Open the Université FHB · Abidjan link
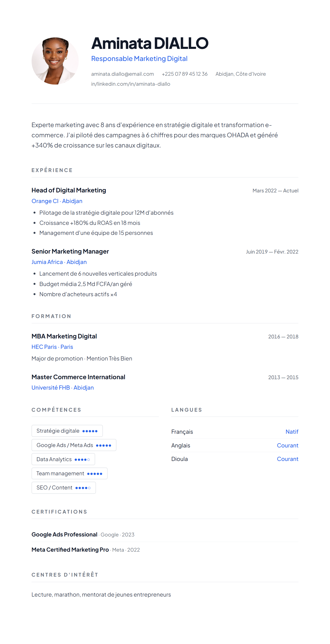Viewport: 330px width, 644px height. pos(63,388)
